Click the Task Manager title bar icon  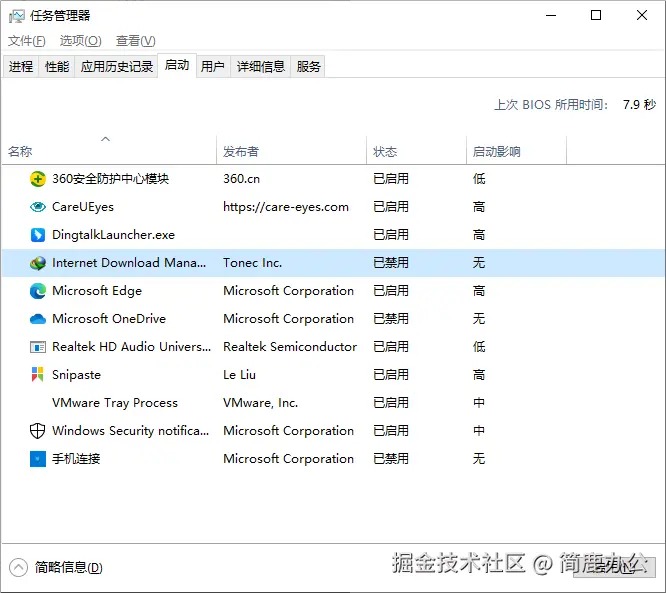[x=17, y=16]
